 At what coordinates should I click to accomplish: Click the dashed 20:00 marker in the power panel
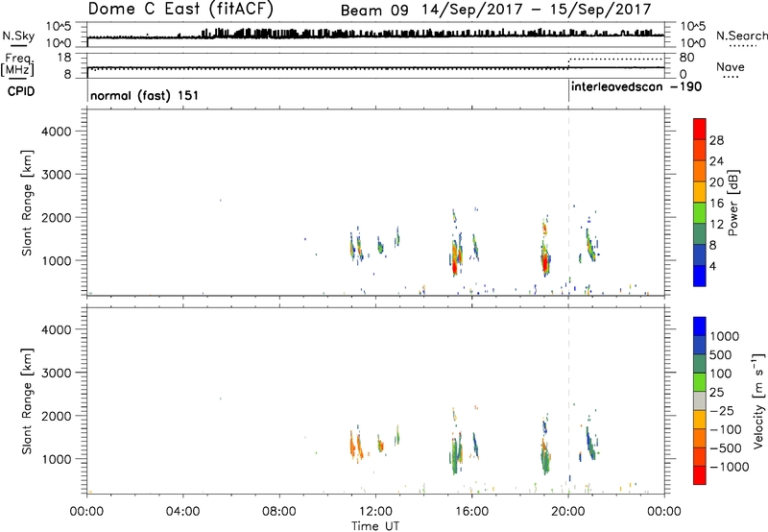[568, 203]
